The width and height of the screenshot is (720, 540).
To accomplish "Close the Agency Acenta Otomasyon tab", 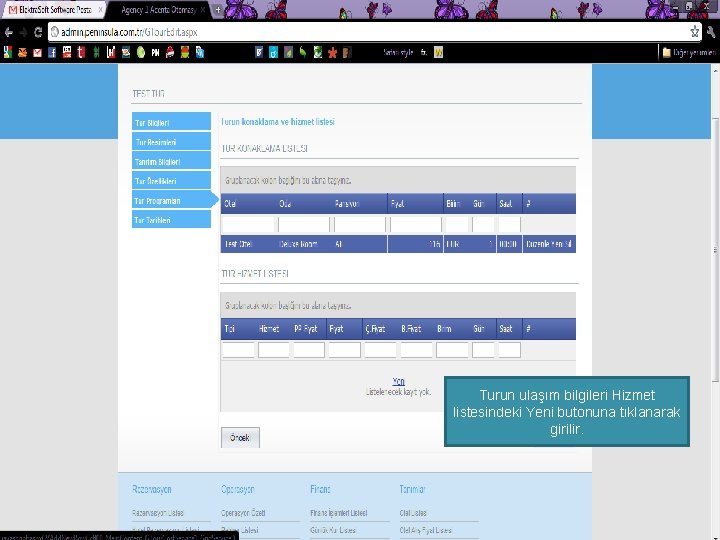I will [x=203, y=10].
